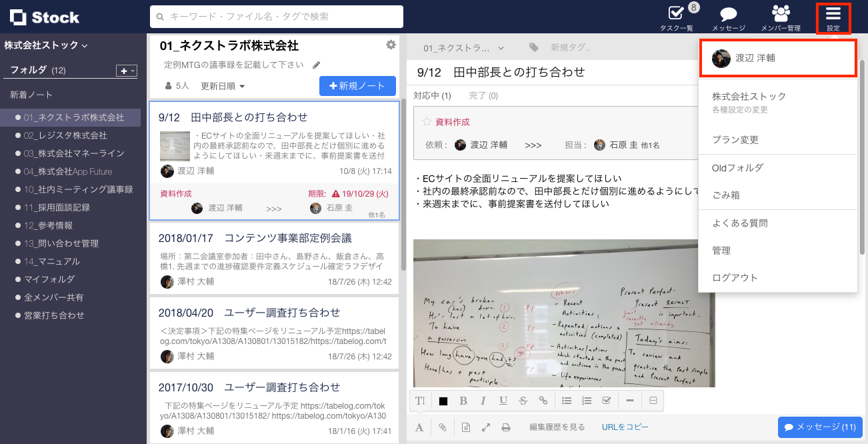Insert a checklist with the checkbox list icon

pos(607,400)
